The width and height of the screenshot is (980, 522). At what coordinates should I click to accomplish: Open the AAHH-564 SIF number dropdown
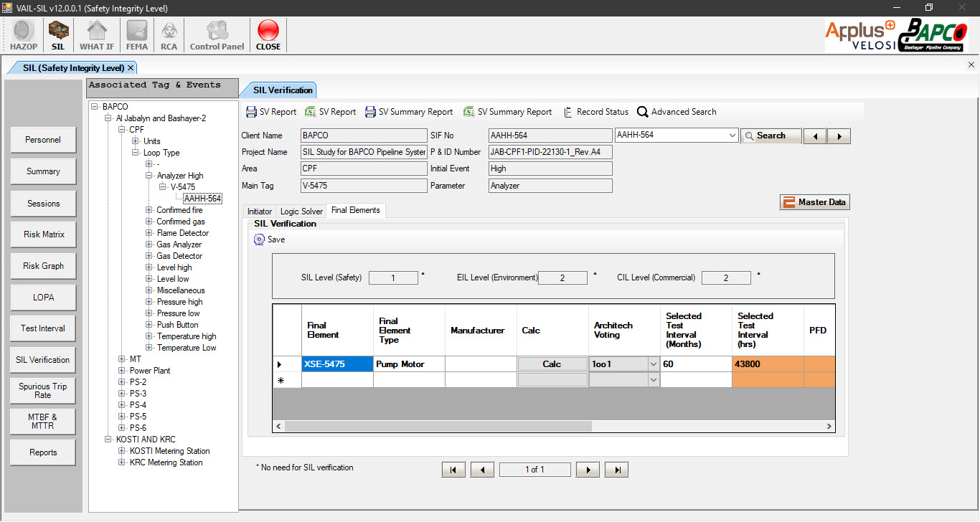pyautogui.click(x=732, y=136)
